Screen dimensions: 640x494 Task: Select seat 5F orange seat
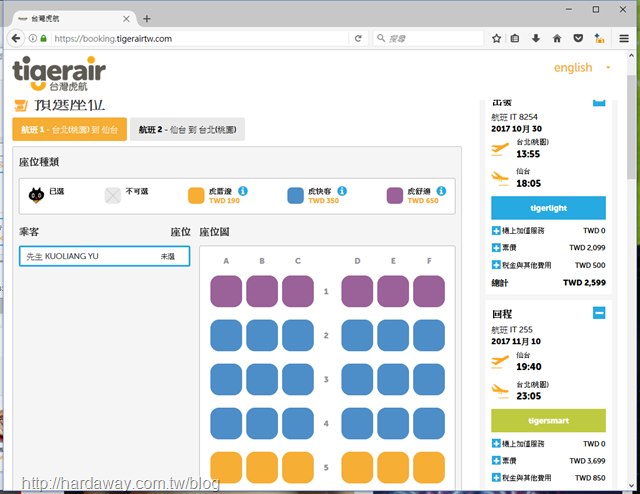click(x=429, y=467)
